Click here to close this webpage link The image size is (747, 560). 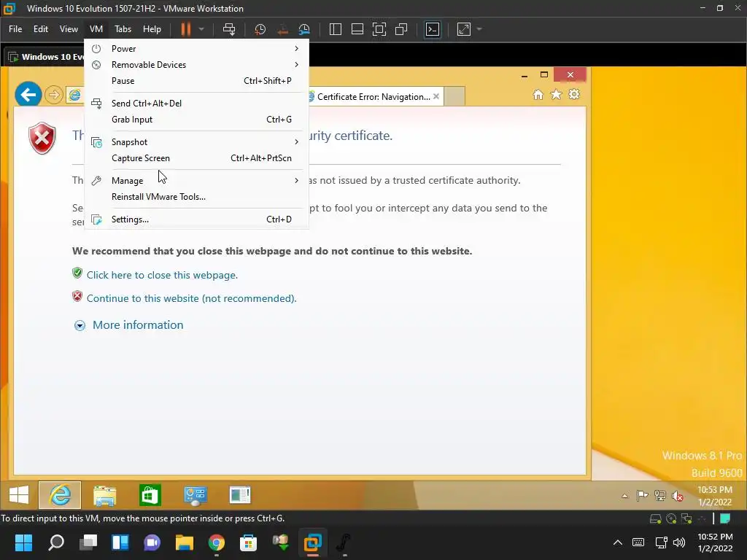[x=162, y=275]
